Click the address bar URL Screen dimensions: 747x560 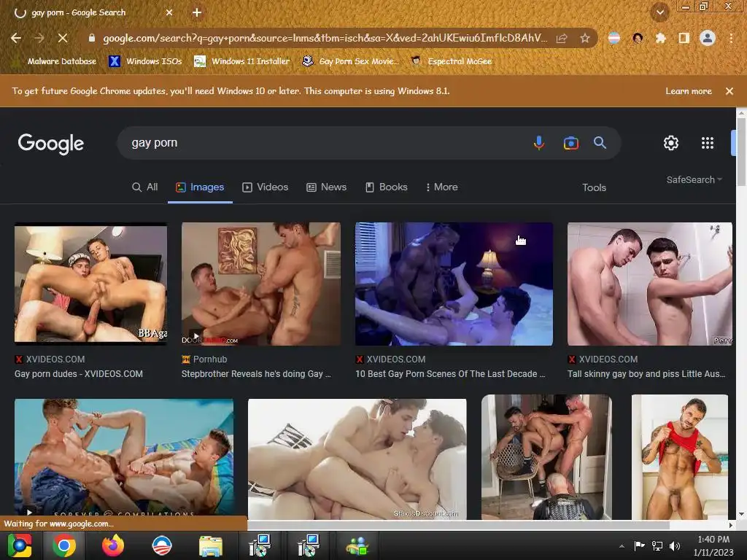[325, 38]
